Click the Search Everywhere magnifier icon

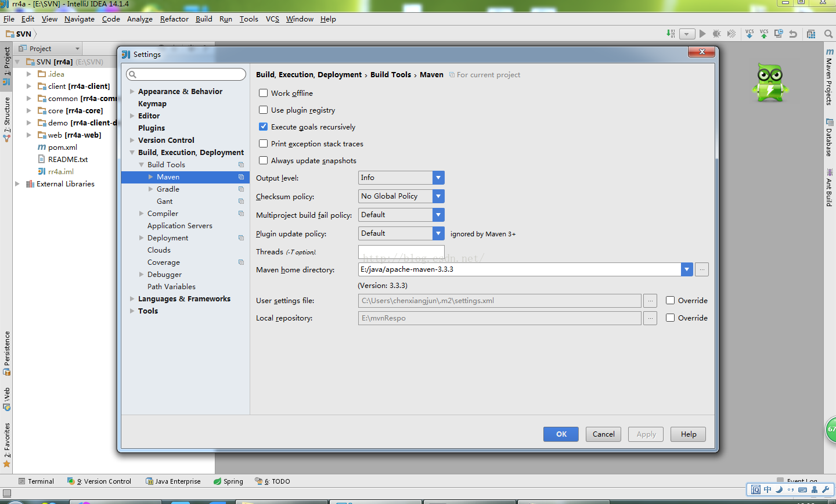[x=828, y=34]
